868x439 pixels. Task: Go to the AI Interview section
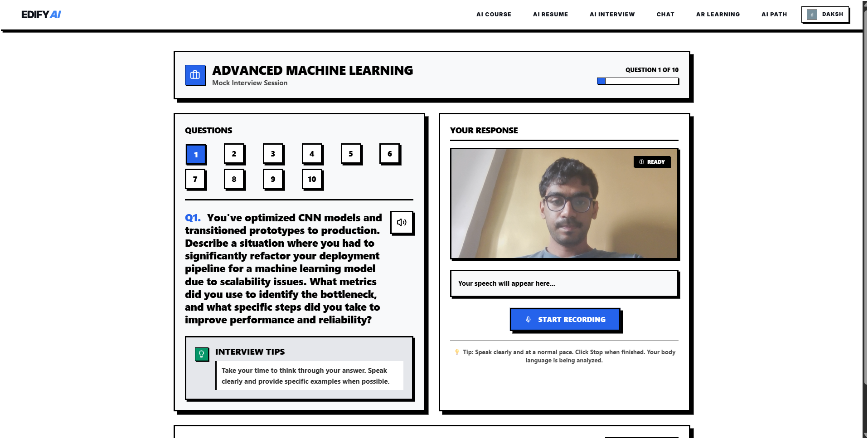point(612,15)
